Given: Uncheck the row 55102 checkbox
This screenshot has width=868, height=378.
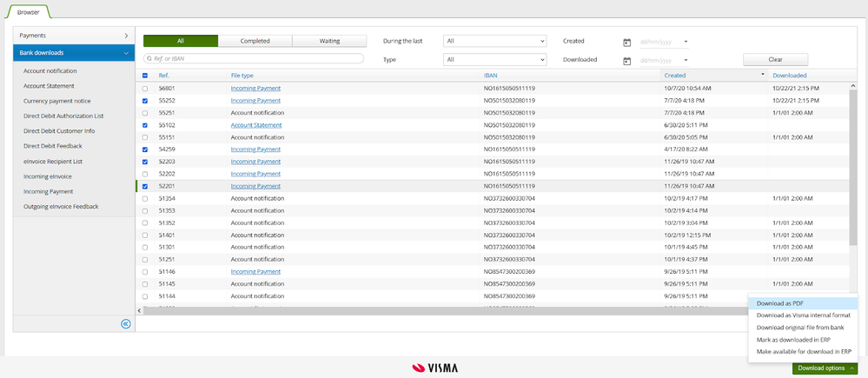Looking at the screenshot, I should coord(145,125).
